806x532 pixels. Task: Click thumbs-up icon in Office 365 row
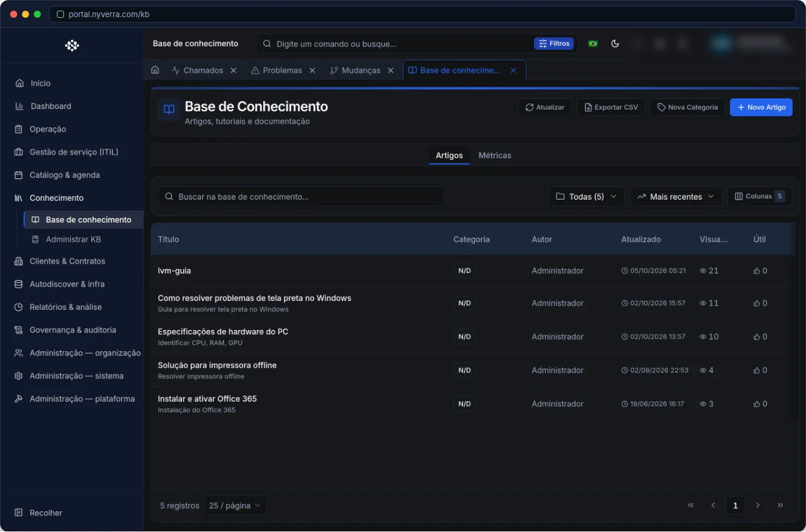tap(757, 404)
